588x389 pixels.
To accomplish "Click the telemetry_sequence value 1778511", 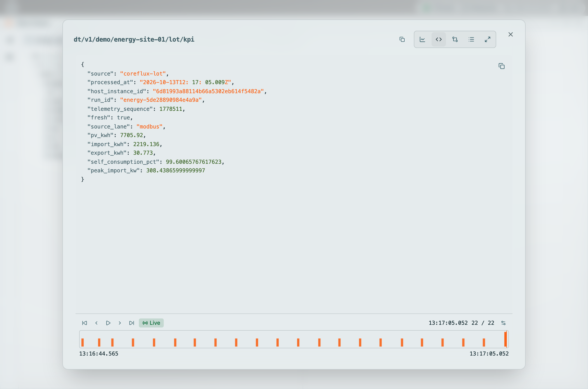I will (x=171, y=109).
